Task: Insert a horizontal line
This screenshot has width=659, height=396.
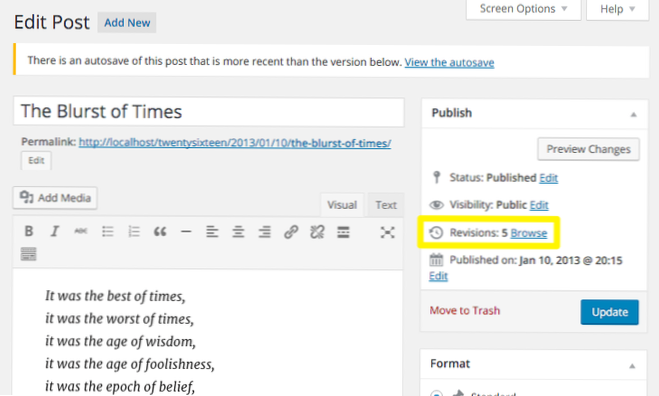Action: pos(186,232)
